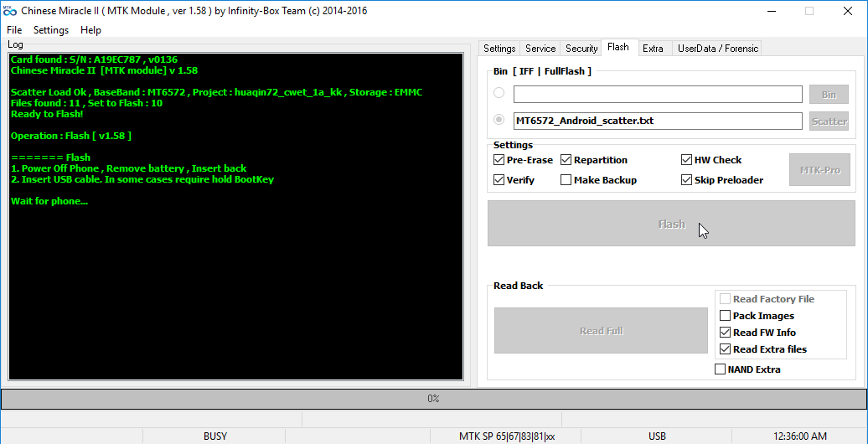This screenshot has height=444, width=868.
Task: Switch to the Extra tab
Action: tap(654, 48)
